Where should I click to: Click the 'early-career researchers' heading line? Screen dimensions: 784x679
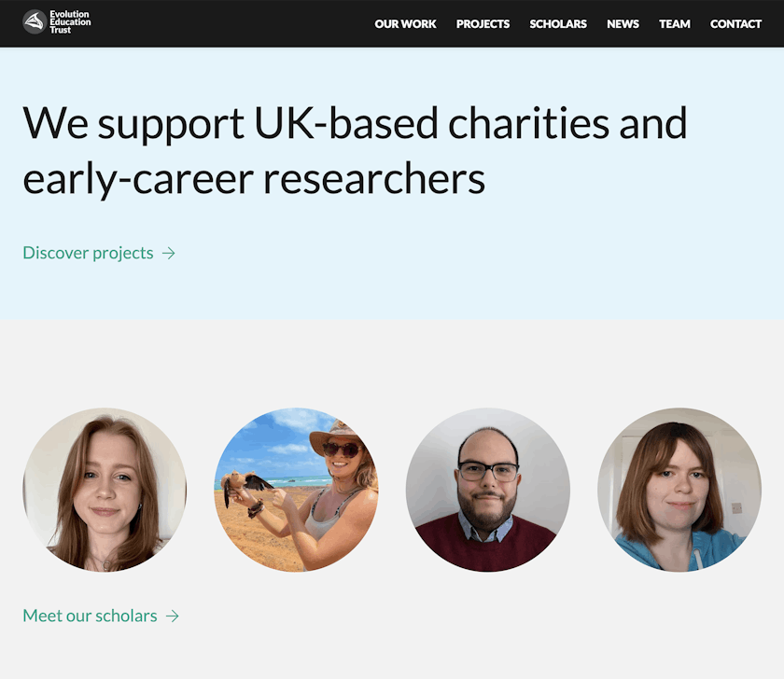click(x=254, y=179)
